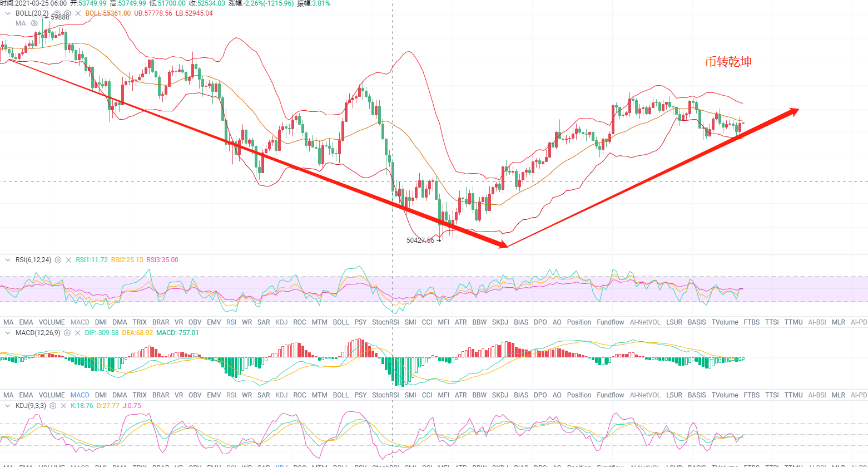Close the KDJ(9,3,3) sub-chart
This screenshot has height=467, width=868.
pyautogui.click(x=64, y=406)
